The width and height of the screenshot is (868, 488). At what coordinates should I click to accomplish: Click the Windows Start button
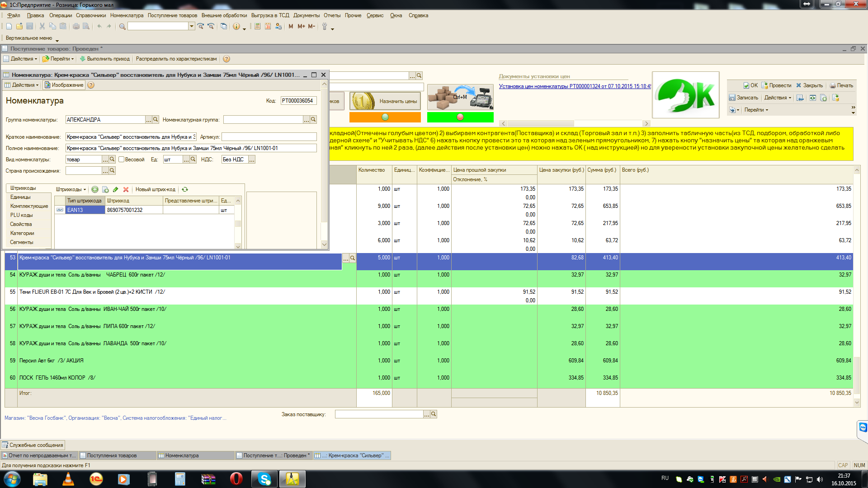point(12,479)
